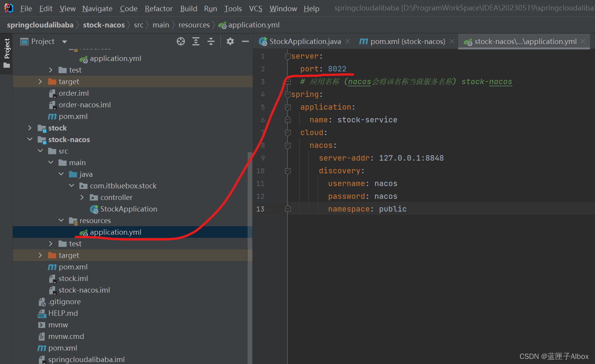Viewport: 595px width, 364px height.
Task: Select stock.iml file in tree
Action: point(69,278)
